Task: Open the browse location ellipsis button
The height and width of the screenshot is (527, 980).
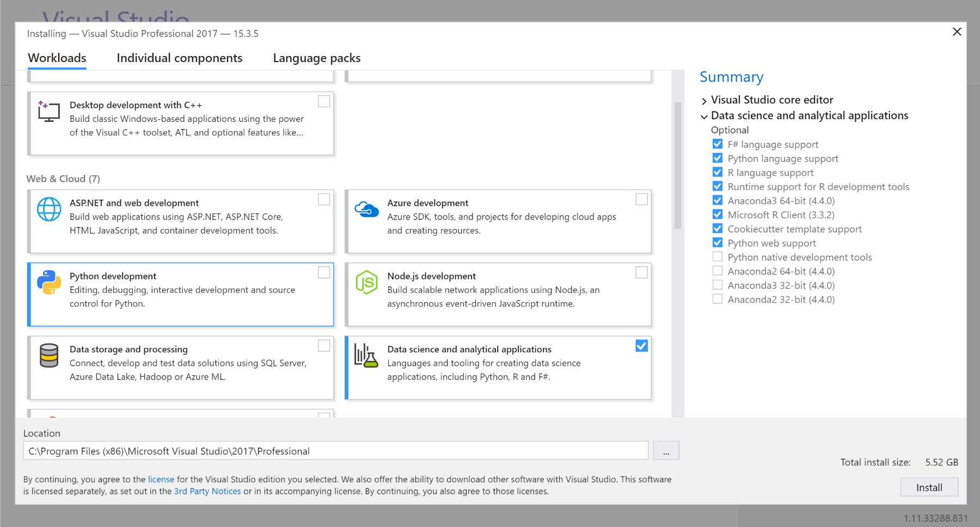Action: tap(666, 451)
